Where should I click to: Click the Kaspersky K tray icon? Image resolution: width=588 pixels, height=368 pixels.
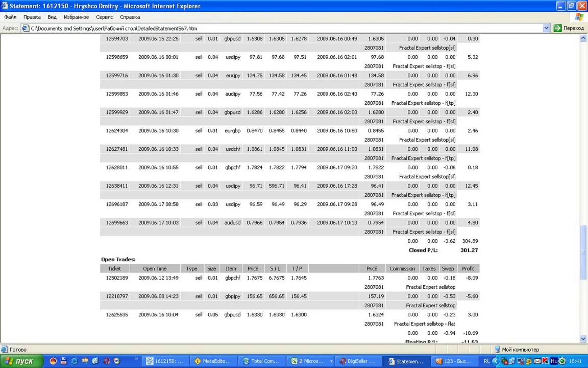pos(545,361)
